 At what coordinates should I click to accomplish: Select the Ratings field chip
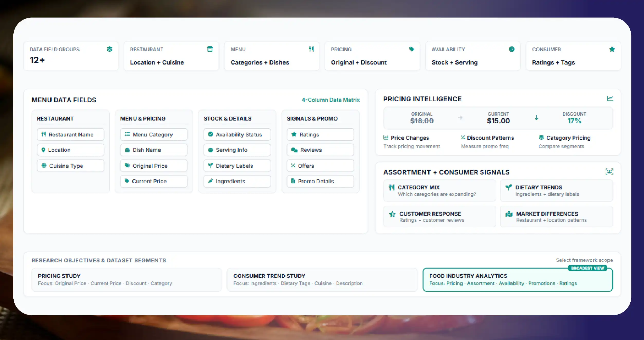pyautogui.click(x=320, y=134)
